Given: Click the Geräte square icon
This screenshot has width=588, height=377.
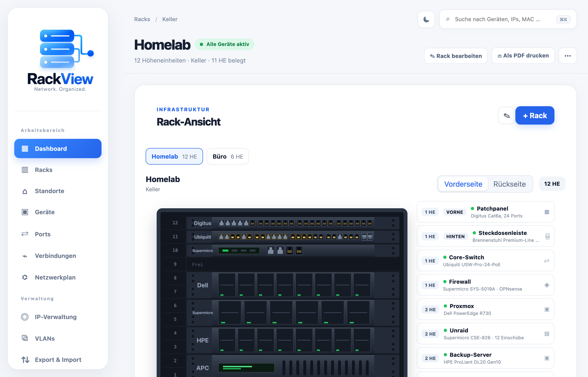Looking at the screenshot, I should pyautogui.click(x=25, y=212).
